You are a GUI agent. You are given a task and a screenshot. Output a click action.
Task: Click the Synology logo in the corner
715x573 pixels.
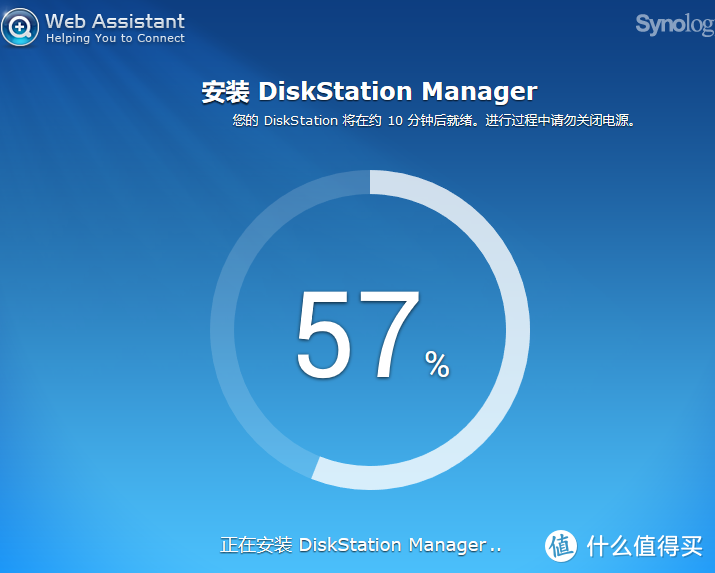coord(674,24)
